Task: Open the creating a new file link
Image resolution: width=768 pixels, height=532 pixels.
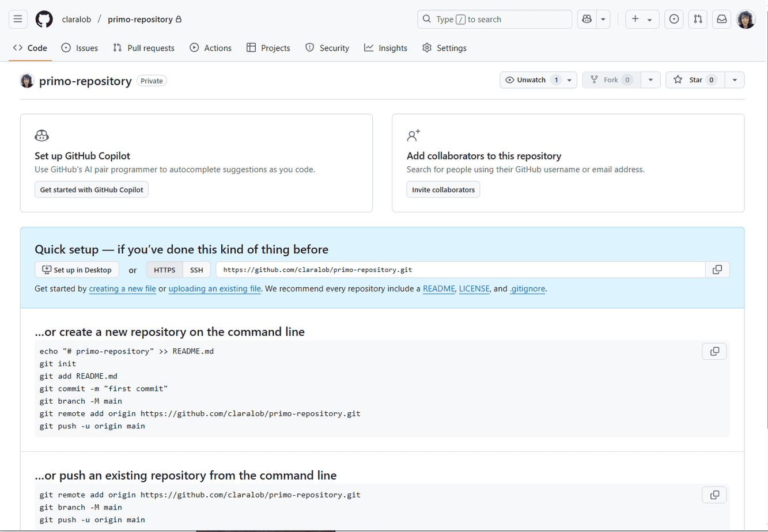Action: [x=122, y=288]
